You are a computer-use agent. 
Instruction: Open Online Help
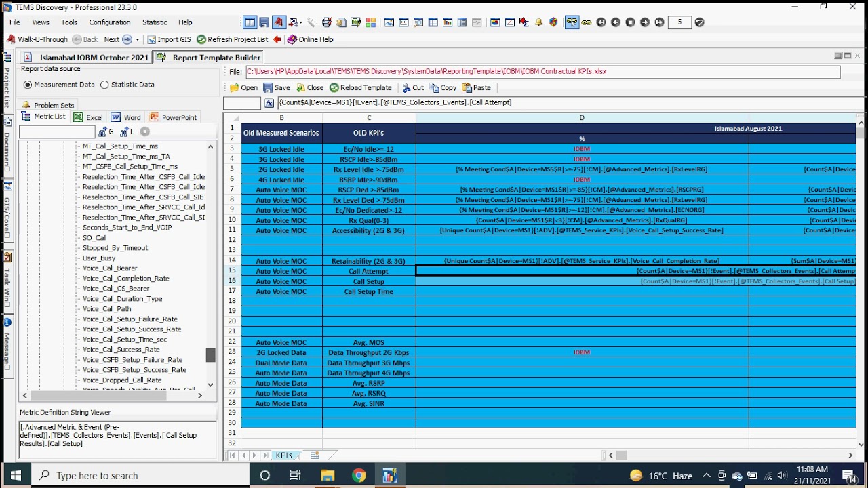point(310,39)
